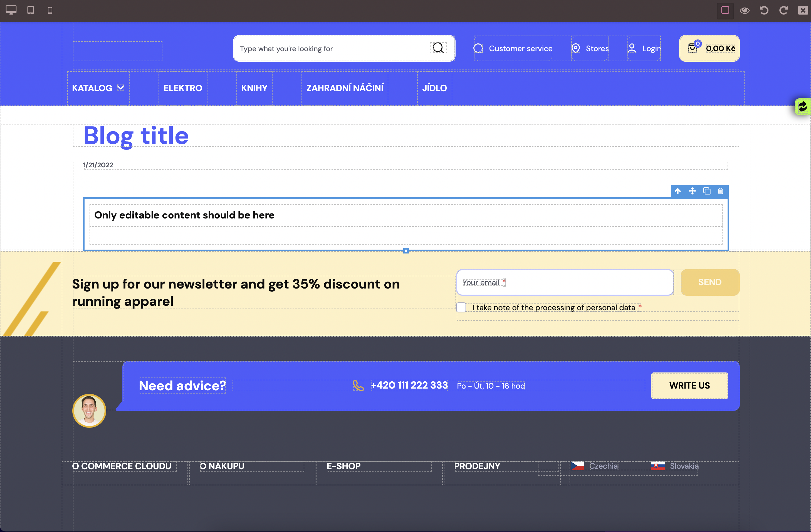Image resolution: width=811 pixels, height=532 pixels.
Task: Open the Stores link
Action: [x=597, y=48]
